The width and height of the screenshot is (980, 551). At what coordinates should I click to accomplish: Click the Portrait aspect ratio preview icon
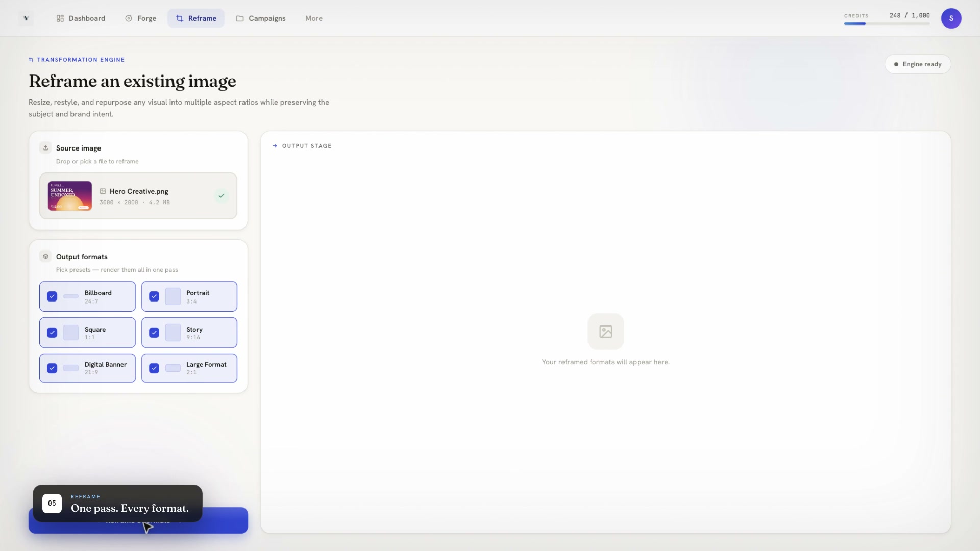click(x=173, y=296)
